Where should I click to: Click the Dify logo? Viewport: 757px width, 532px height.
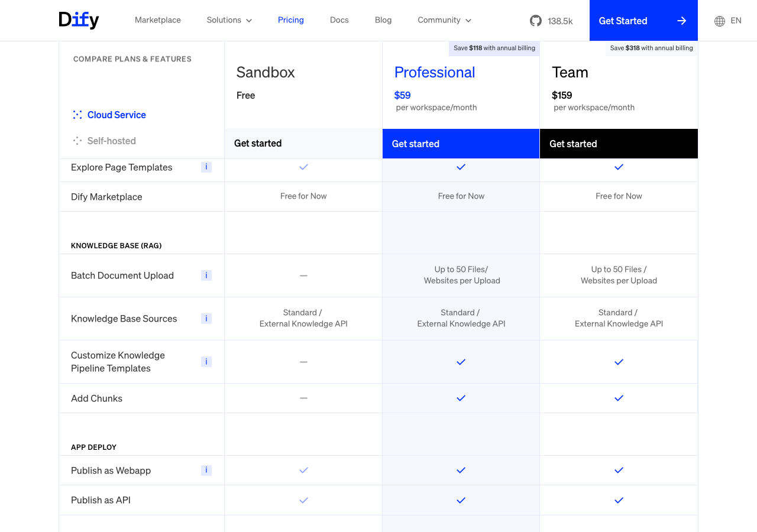79,20
